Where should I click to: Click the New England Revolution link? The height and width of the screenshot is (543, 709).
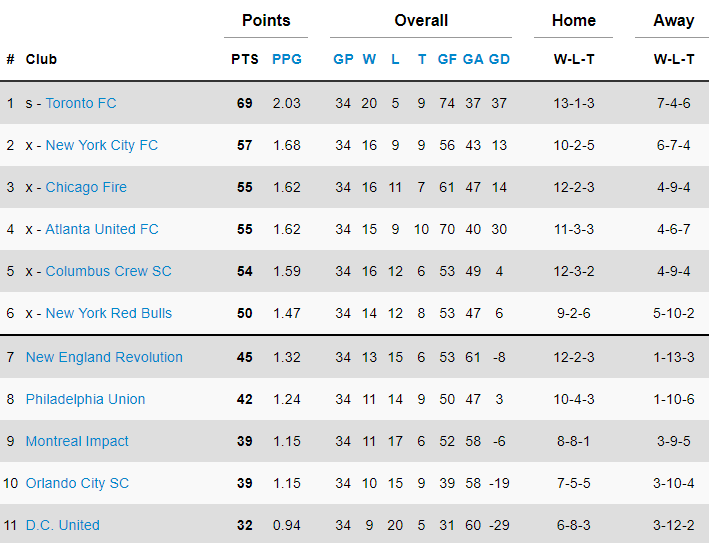(104, 357)
